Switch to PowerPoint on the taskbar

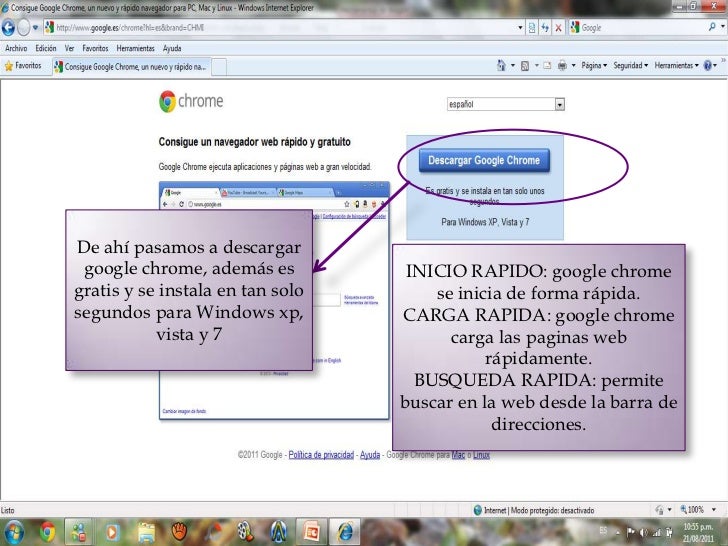pos(312,532)
